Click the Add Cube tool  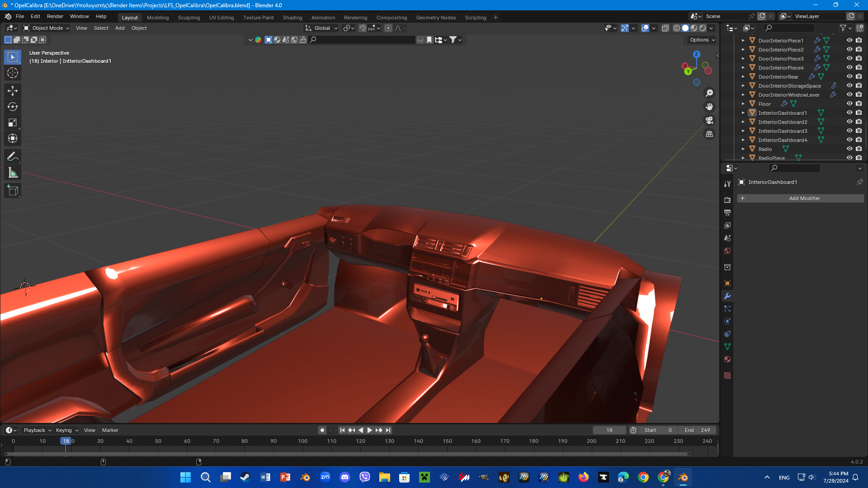(13, 191)
